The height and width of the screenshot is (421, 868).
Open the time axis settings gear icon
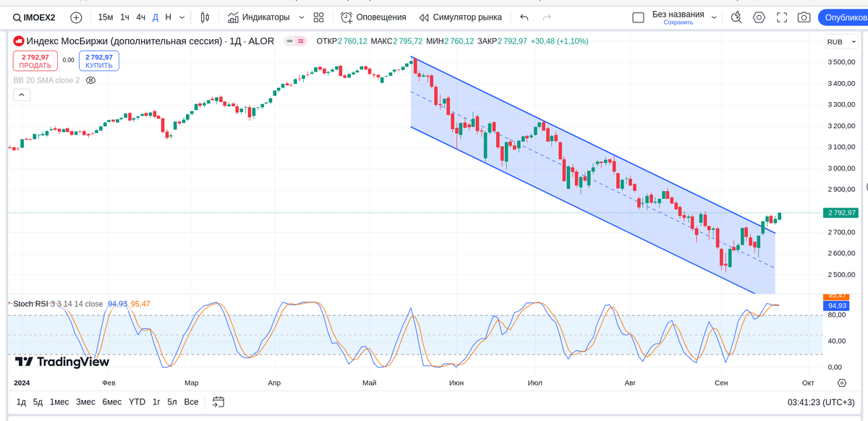pos(841,383)
